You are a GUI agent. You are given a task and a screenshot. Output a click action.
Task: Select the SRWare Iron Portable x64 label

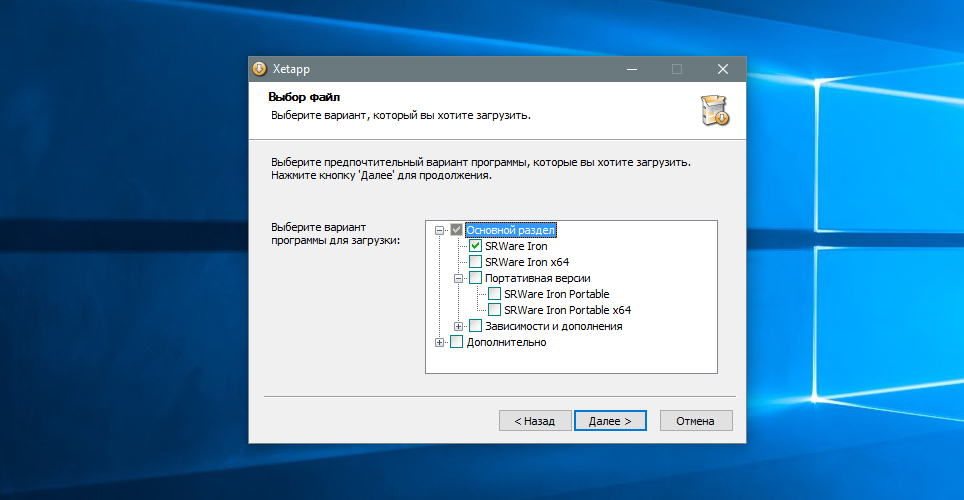point(567,310)
